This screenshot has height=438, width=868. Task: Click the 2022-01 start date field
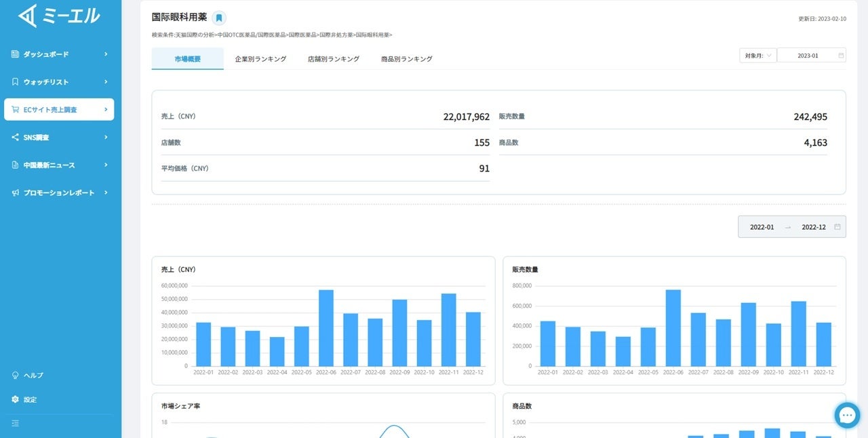tap(762, 227)
